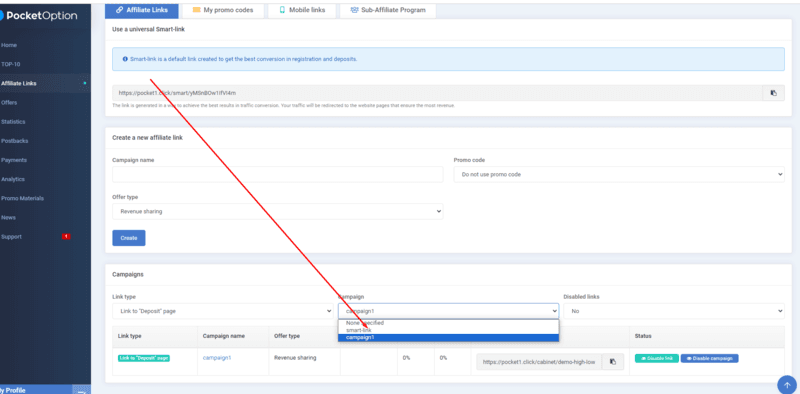
Task: Open Statistics in sidebar
Action: click(x=13, y=121)
